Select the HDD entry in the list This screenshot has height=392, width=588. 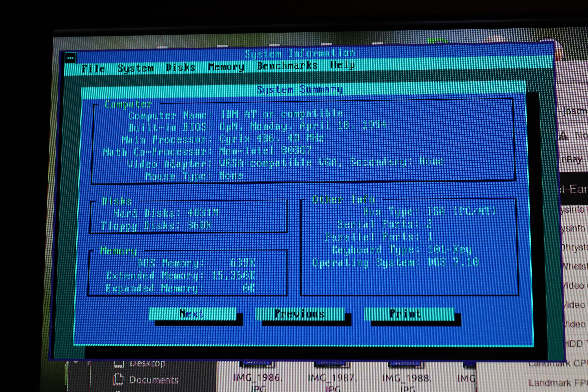point(575,343)
